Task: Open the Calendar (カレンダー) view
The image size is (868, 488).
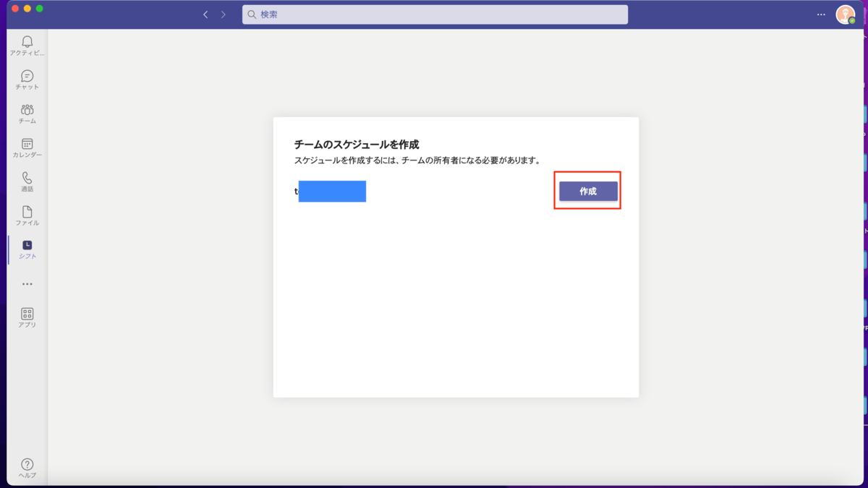Action: pyautogui.click(x=27, y=148)
